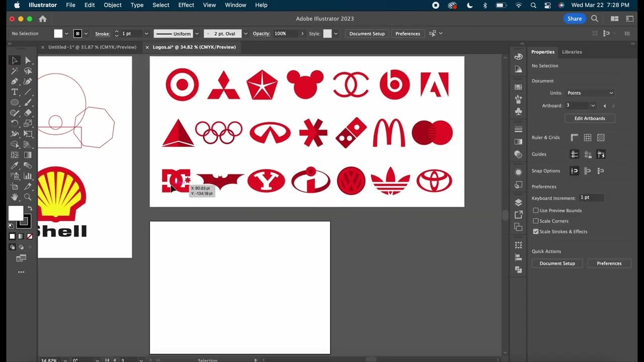Select the Zoom tool
The width and height of the screenshot is (644, 362).
[28, 197]
